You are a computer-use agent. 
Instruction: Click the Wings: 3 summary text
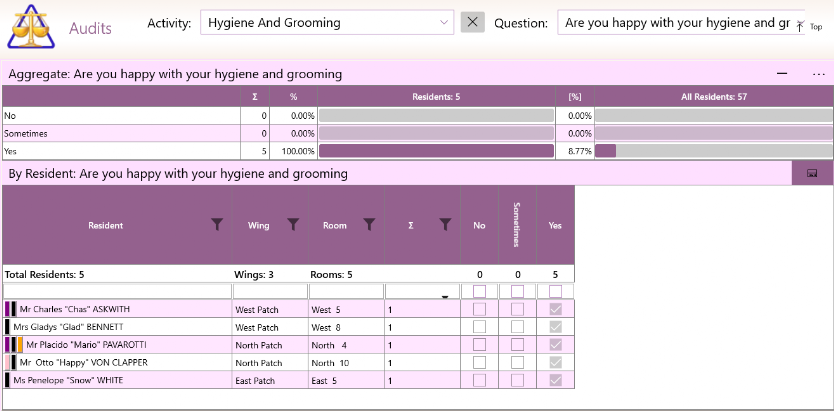click(x=253, y=275)
